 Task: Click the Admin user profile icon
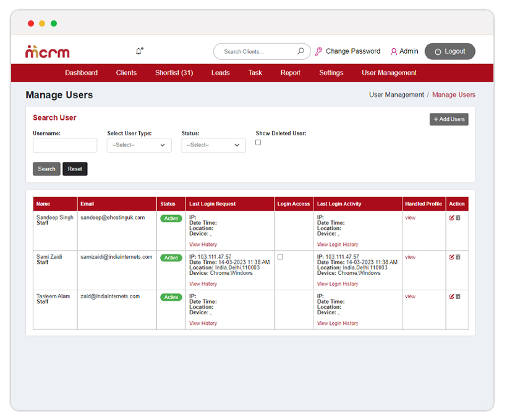click(394, 51)
